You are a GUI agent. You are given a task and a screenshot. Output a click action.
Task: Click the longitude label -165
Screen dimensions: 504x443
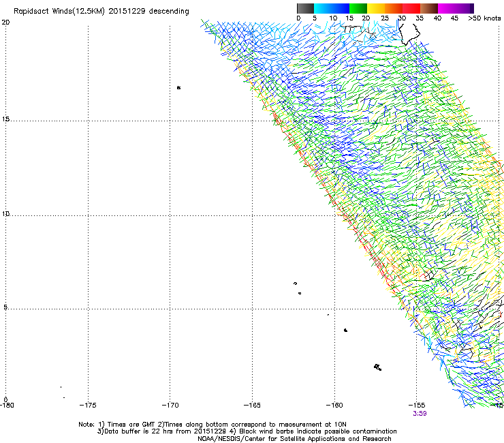tap(252, 405)
